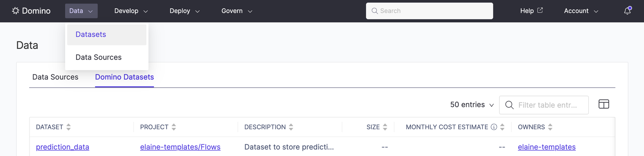Expand the Develop menu
This screenshot has height=156, width=644.
(x=131, y=11)
